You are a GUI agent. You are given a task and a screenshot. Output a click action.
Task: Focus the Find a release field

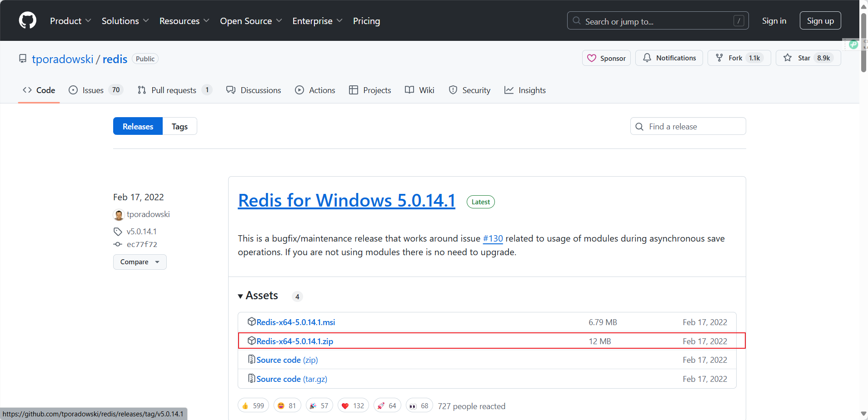pyautogui.click(x=693, y=127)
